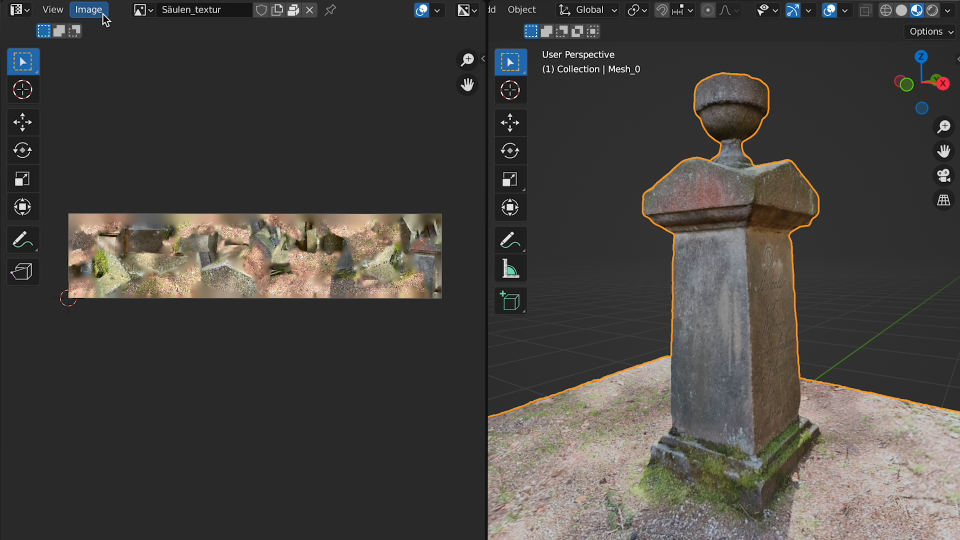Image resolution: width=960 pixels, height=540 pixels.
Task: Select the Move tool in the 3D viewport
Action: click(510, 123)
